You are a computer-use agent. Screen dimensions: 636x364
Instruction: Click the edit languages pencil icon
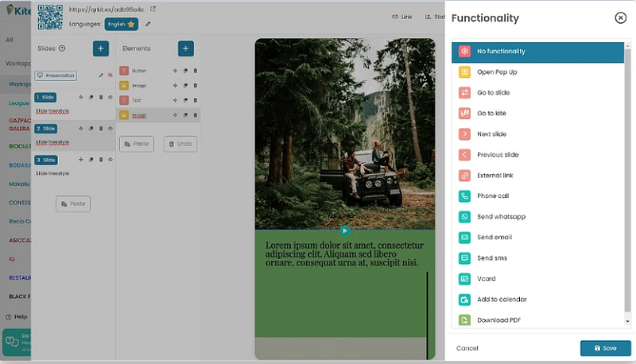pyautogui.click(x=148, y=24)
